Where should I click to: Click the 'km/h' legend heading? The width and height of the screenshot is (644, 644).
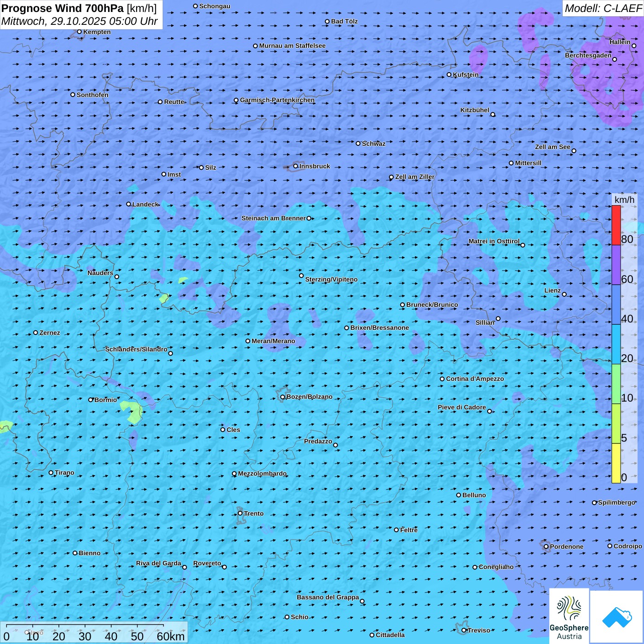click(x=624, y=200)
